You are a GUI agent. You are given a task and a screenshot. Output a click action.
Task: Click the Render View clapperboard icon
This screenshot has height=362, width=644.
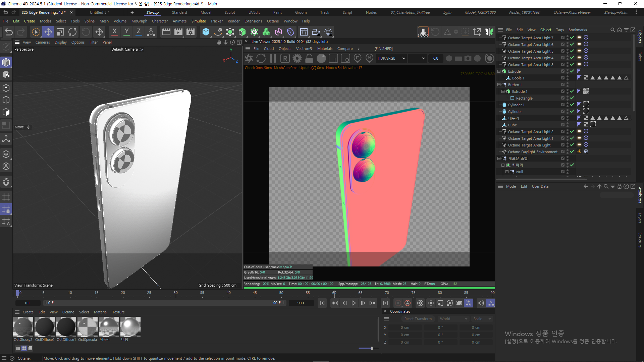click(x=166, y=32)
